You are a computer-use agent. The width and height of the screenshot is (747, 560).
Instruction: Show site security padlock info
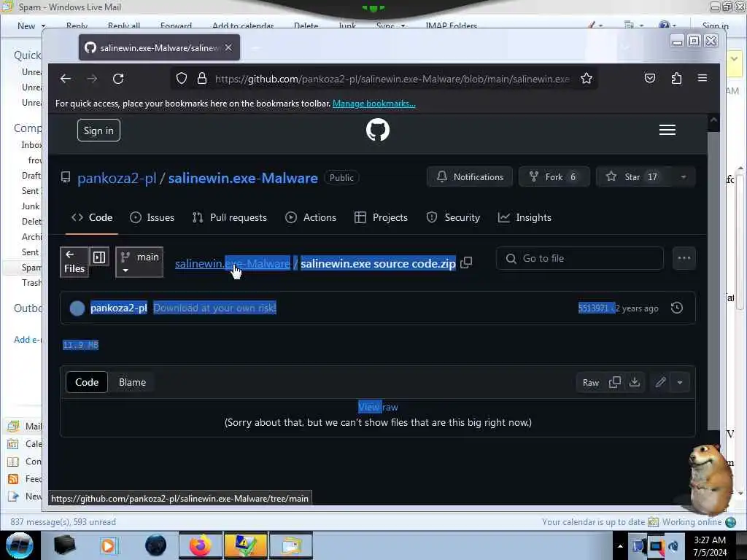coord(202,79)
